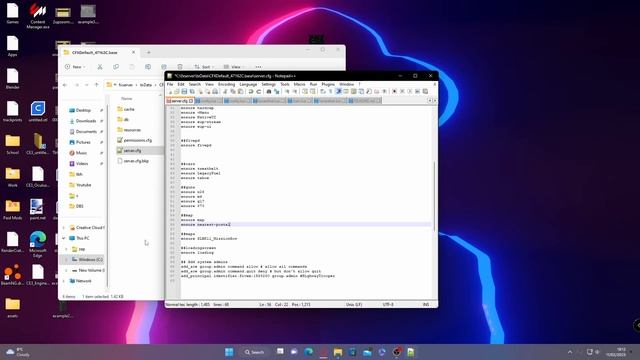Click the New file icon in Notepad++ toolbar
The height and width of the screenshot is (360, 640).
click(170, 91)
